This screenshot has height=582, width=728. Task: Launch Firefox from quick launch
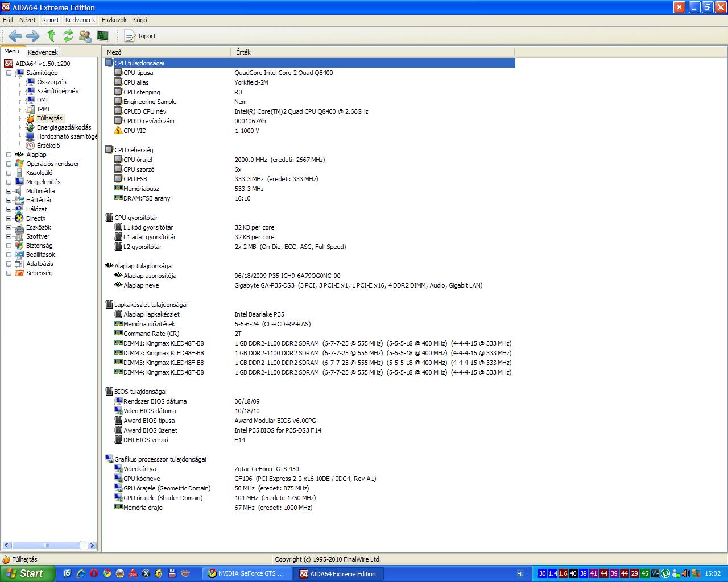point(119,573)
